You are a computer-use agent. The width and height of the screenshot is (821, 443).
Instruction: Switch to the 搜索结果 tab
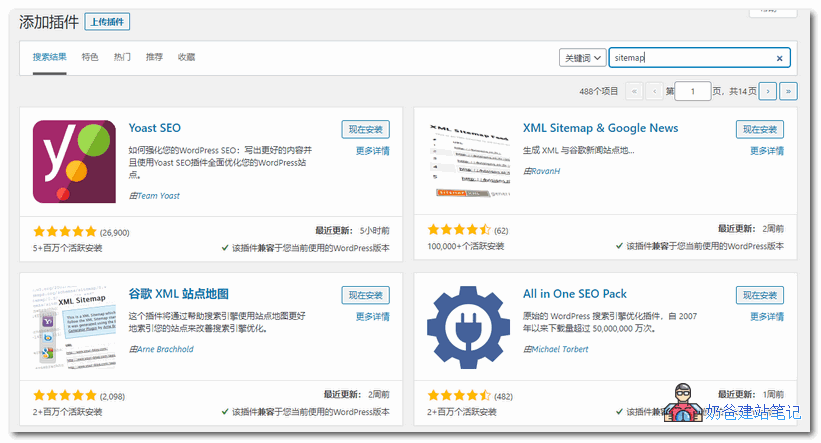(49, 57)
